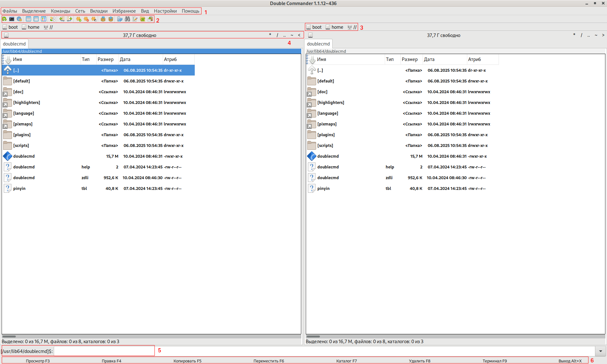Click the unselect group (minus asterisk) icon
Image resolution: width=607 pixels, height=364 pixels.
(x=86, y=19)
